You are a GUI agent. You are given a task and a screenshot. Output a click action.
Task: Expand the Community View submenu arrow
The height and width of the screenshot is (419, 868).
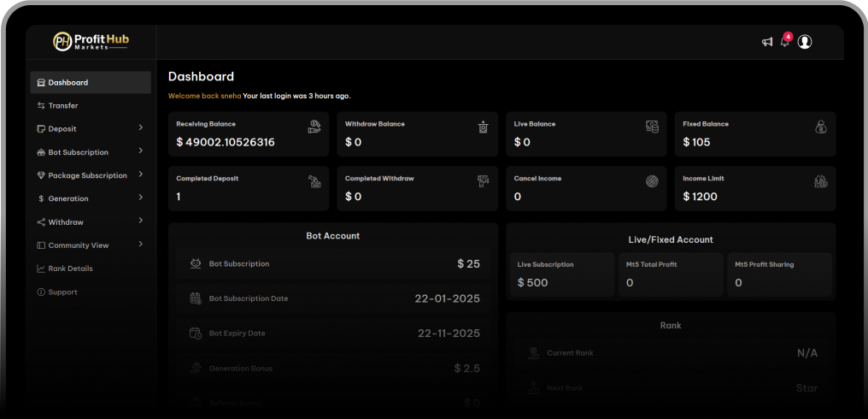(141, 245)
